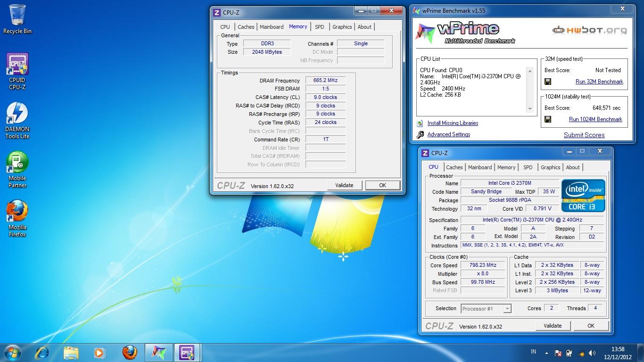
Task: Open Graphics tab in Memory window
Action: [x=342, y=27]
